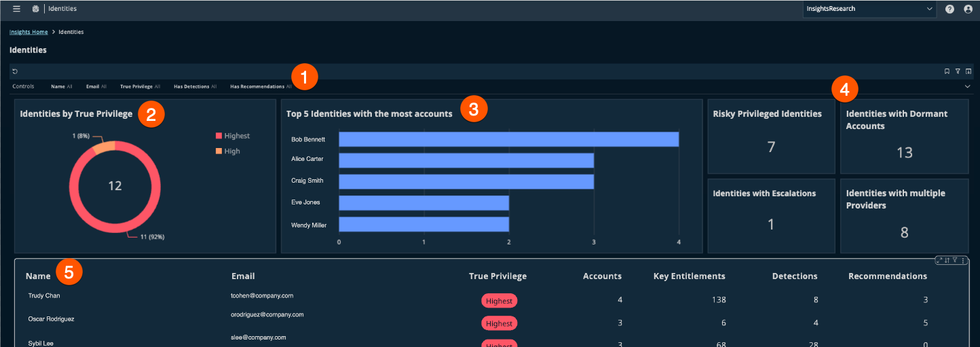The height and width of the screenshot is (347, 980).
Task: Select Bob Bennett's bar in the chart
Action: click(x=509, y=139)
